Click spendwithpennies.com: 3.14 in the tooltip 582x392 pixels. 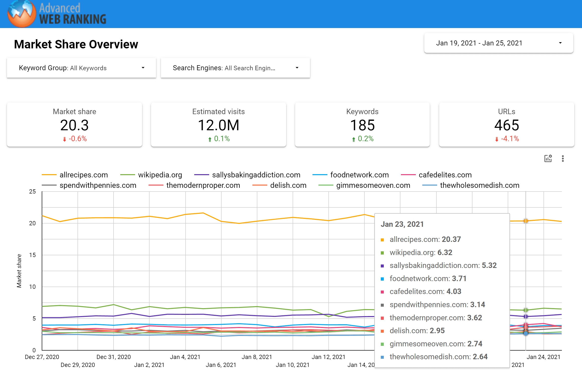(437, 304)
